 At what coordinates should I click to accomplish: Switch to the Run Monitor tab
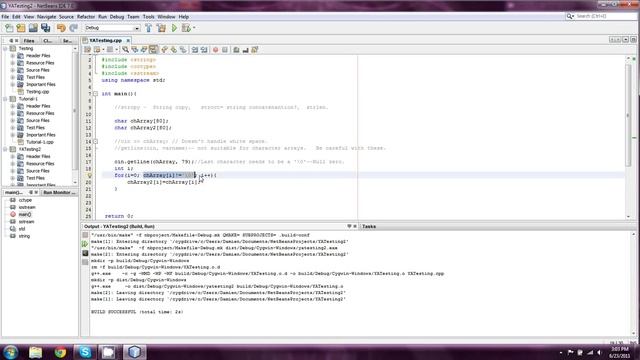pos(59,192)
